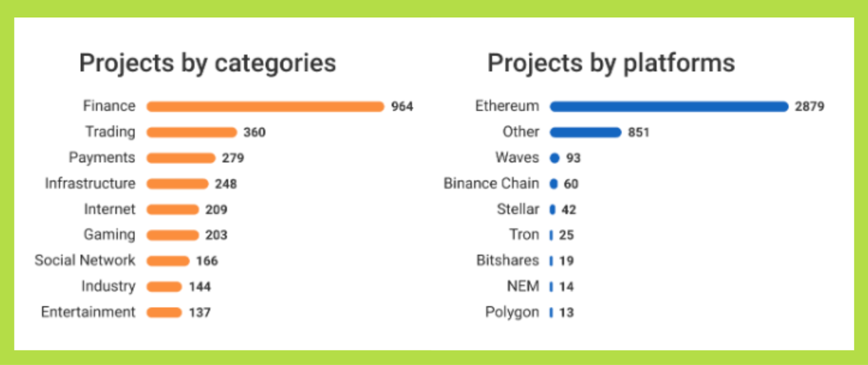868x365 pixels.
Task: Select the Stellar platform label
Action: 518,209
